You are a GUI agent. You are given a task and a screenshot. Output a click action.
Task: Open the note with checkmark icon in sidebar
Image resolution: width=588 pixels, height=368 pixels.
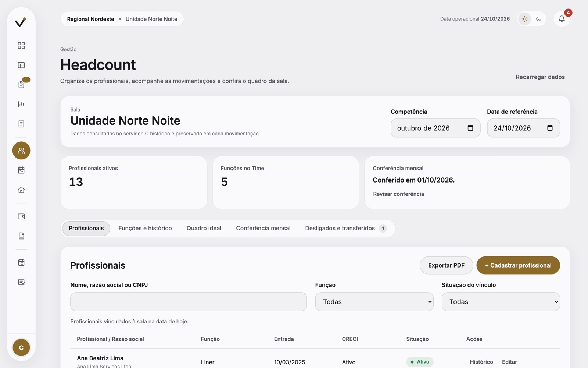tap(21, 282)
